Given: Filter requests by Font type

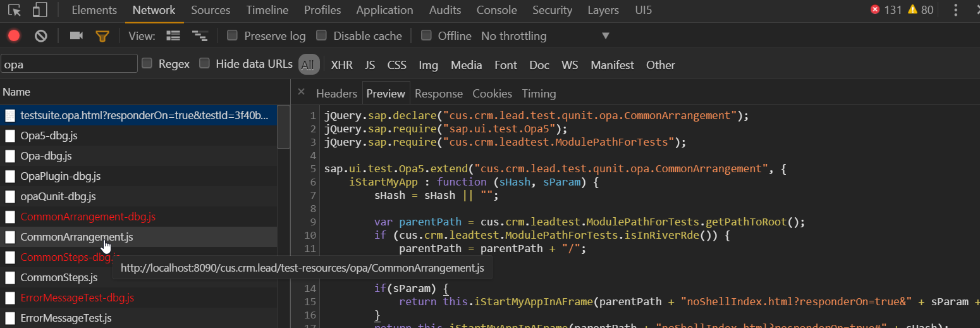Looking at the screenshot, I should (x=506, y=65).
